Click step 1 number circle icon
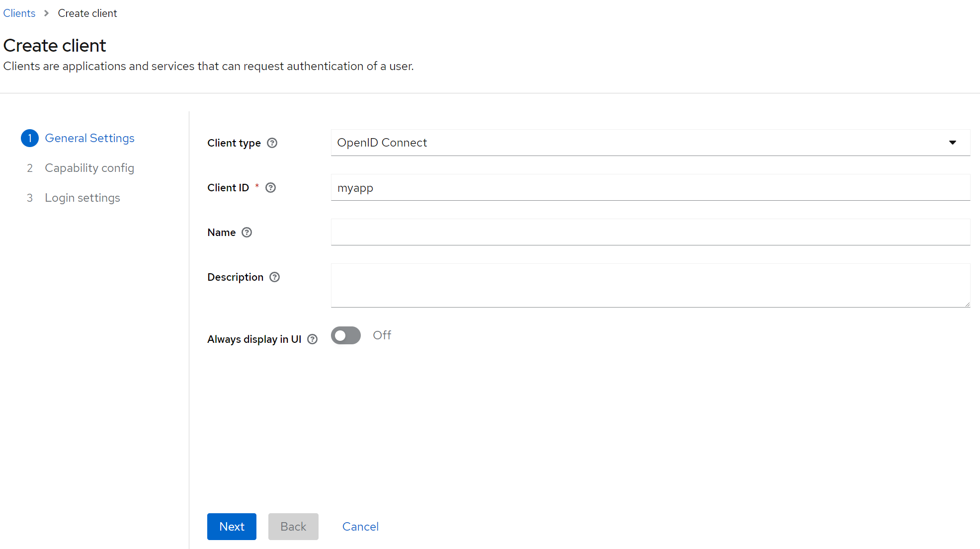 [x=30, y=138]
